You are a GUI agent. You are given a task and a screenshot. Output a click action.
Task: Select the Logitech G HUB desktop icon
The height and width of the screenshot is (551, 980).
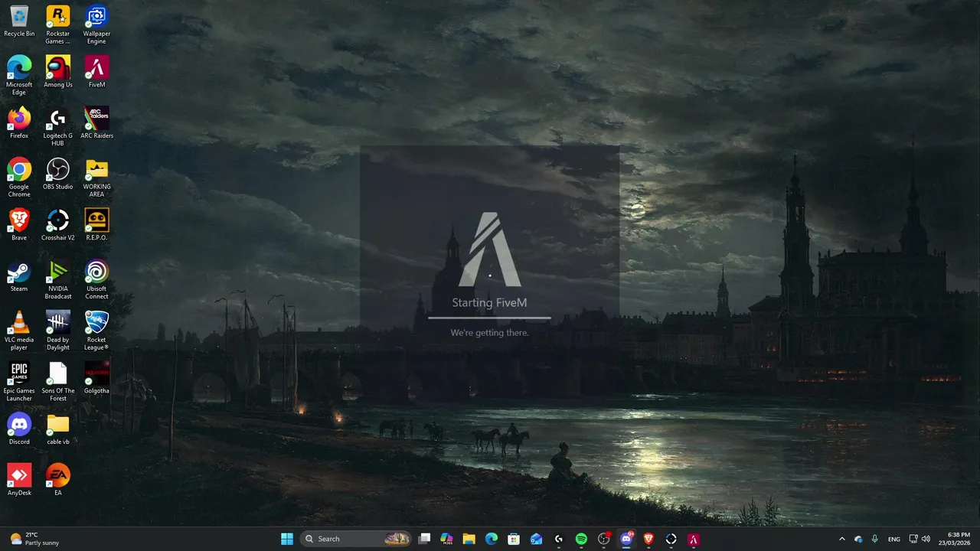coord(58,127)
